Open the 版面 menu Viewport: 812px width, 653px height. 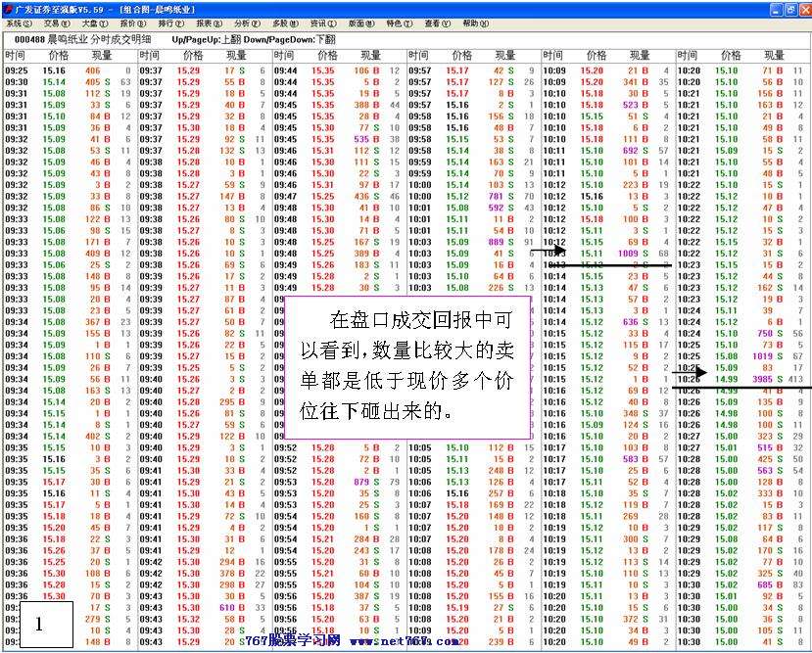(361, 23)
